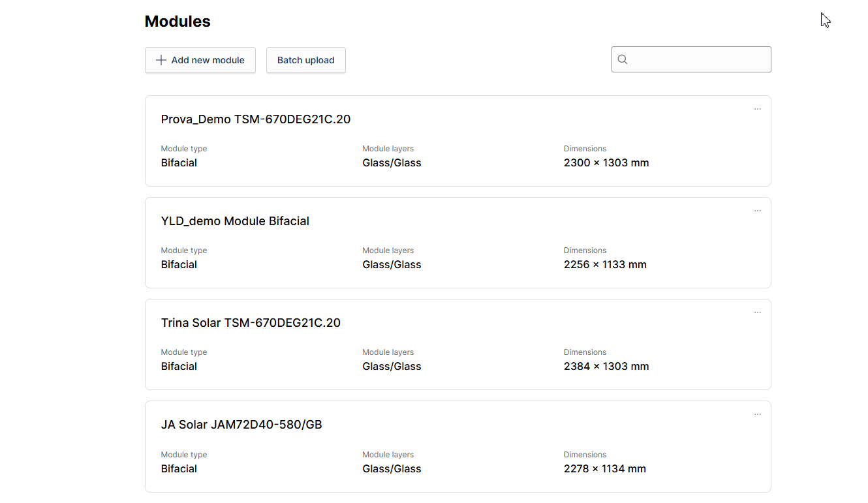
Task: Click the 2300 × 1303 mm dimensions value
Action: click(606, 163)
